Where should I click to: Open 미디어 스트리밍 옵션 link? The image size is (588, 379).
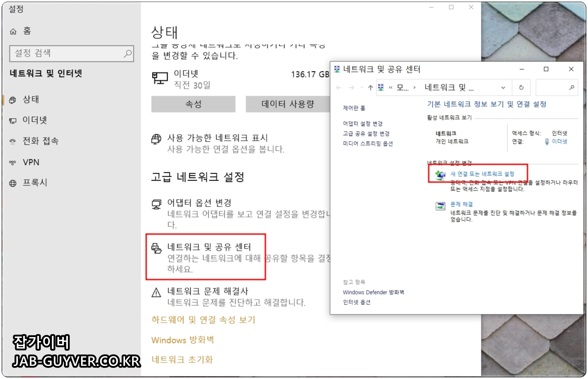click(x=368, y=144)
